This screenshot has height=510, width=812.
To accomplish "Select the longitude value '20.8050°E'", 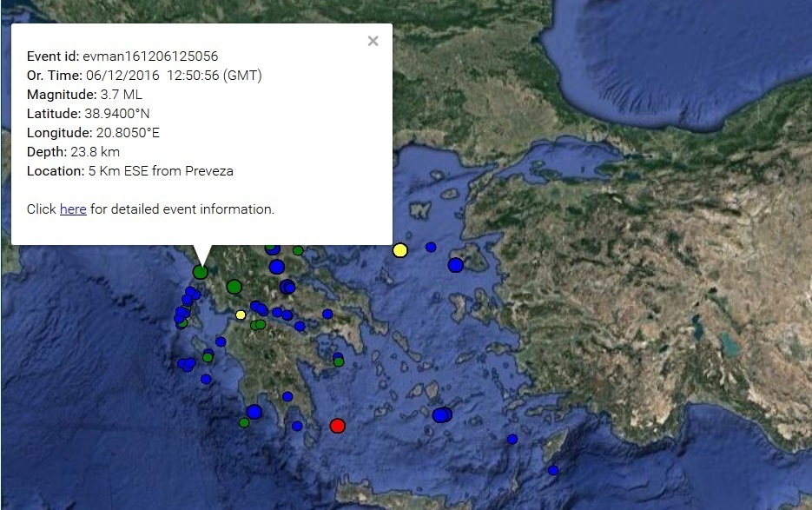I will click(128, 133).
